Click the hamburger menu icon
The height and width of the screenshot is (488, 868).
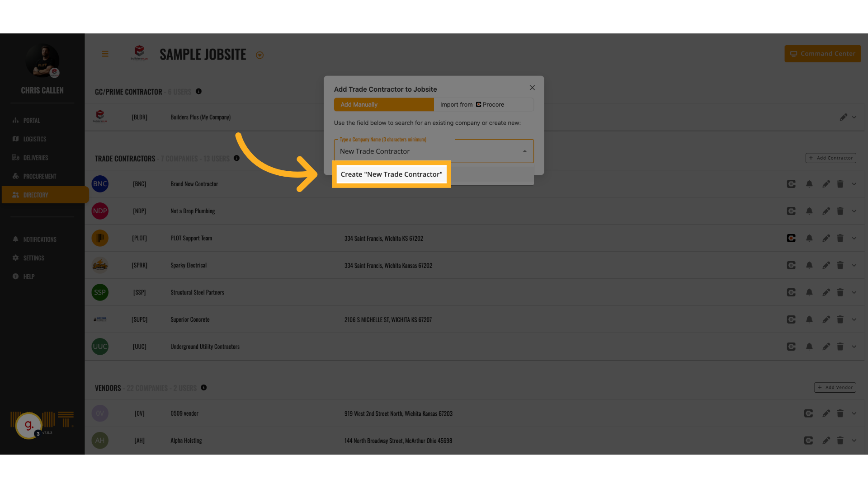pos(105,54)
